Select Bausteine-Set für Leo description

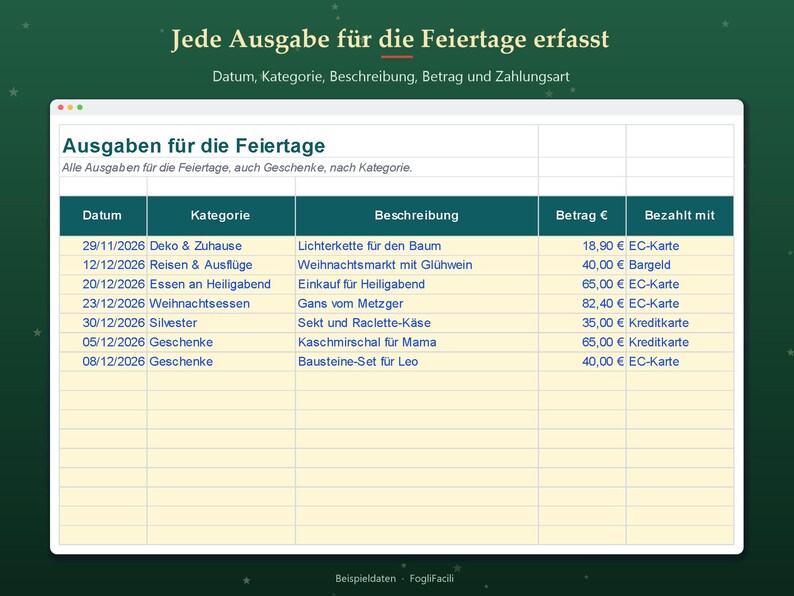coord(417,361)
